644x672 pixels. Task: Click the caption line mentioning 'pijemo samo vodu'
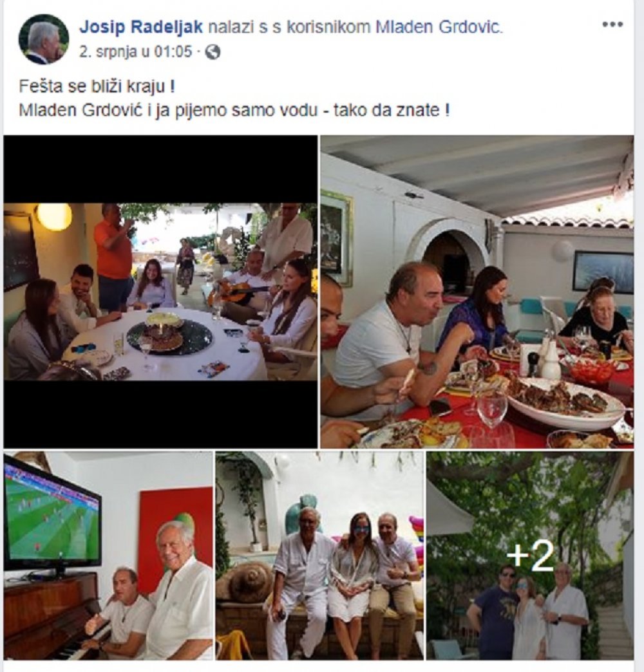pyautogui.click(x=234, y=110)
